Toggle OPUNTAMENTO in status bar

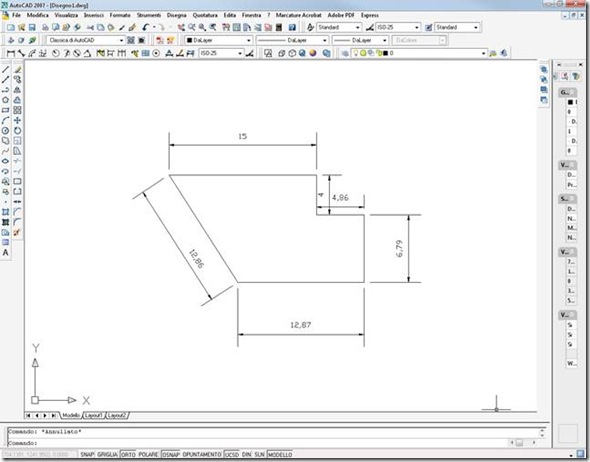[x=202, y=454]
